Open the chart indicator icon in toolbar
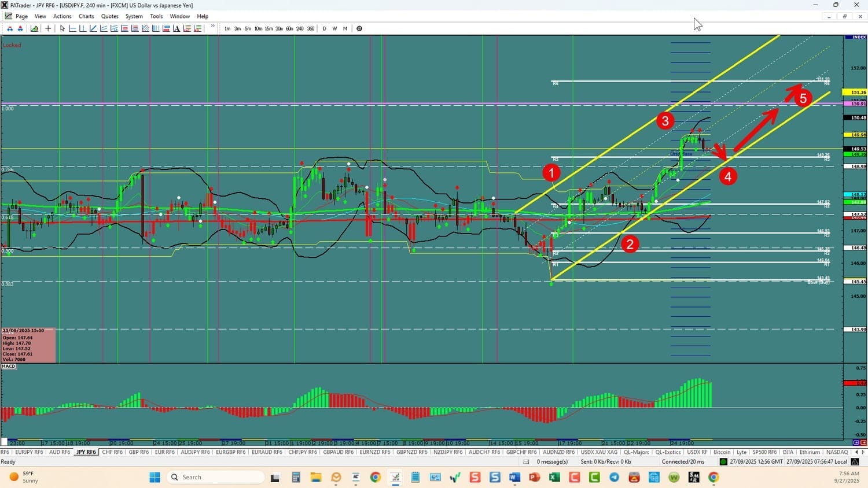The width and height of the screenshot is (868, 488). [35, 28]
